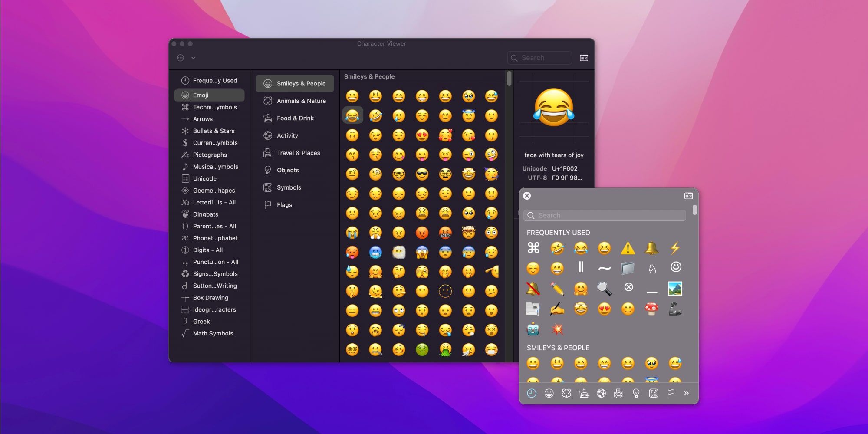This screenshot has width=868, height=434.
Task: Insert the magnifying glass emoji in popup
Action: point(604,288)
